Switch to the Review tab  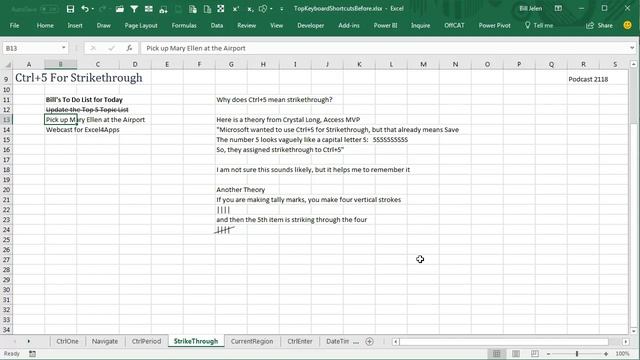coord(247,25)
